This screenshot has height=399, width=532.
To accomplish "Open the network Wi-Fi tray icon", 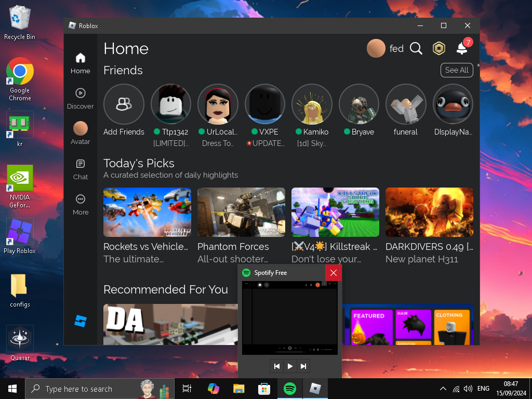I will coord(456,389).
